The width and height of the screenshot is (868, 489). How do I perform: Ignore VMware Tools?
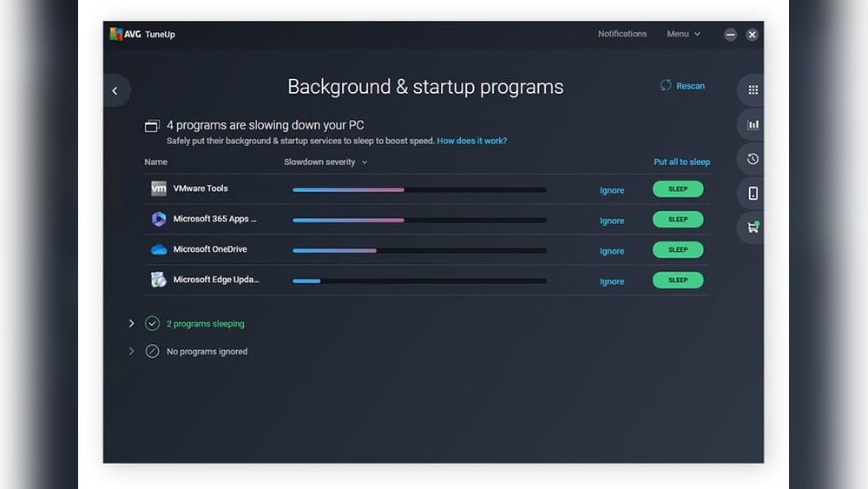[x=612, y=190]
